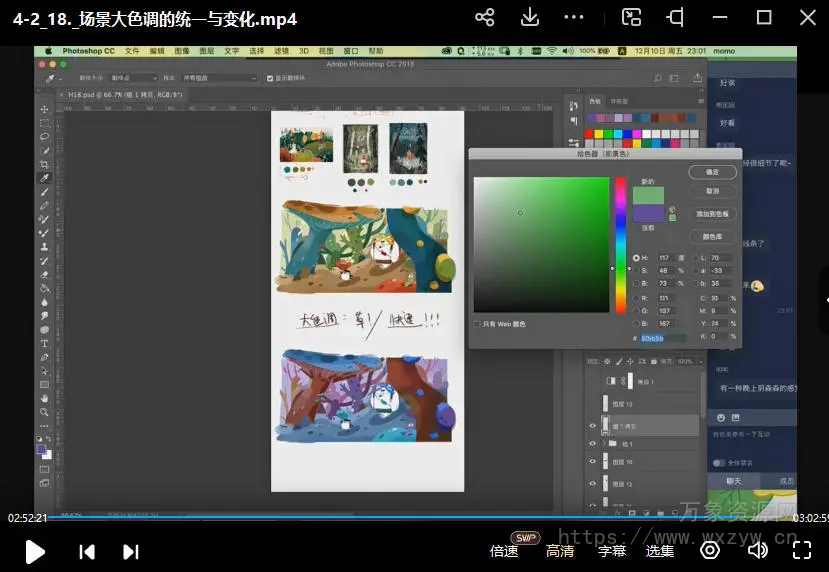Open the 选集 episode list
The height and width of the screenshot is (572, 829).
[659, 551]
